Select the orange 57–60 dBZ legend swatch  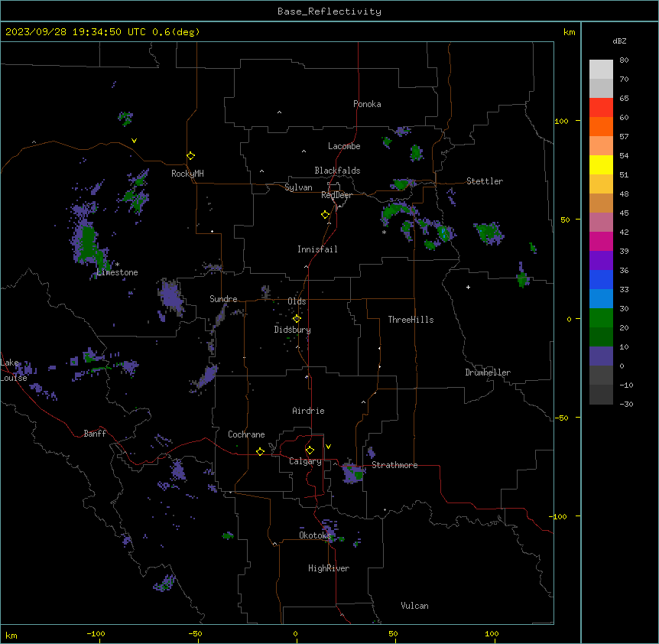[601, 126]
